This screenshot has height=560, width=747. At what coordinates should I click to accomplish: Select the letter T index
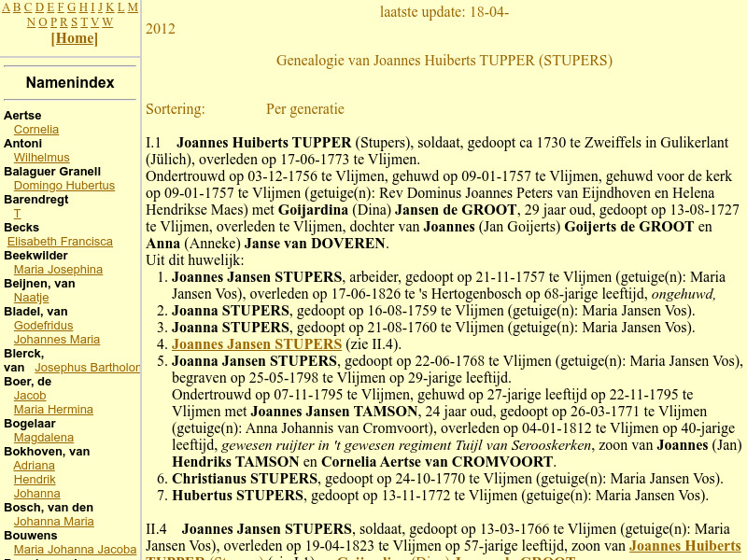click(84, 22)
